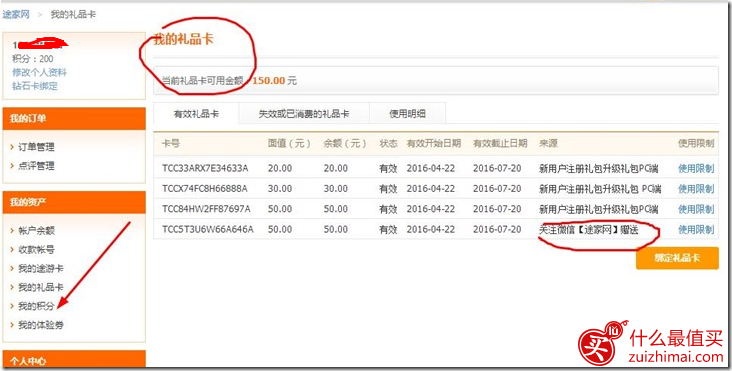Click 关注微信【途家网】赠送 source text
Screen dimensions: 732x371
(588, 230)
